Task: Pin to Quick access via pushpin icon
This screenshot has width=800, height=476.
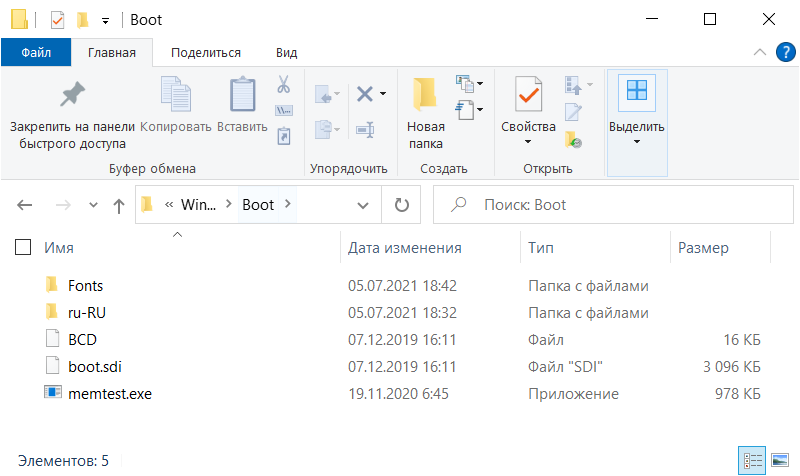Action: click(x=72, y=94)
